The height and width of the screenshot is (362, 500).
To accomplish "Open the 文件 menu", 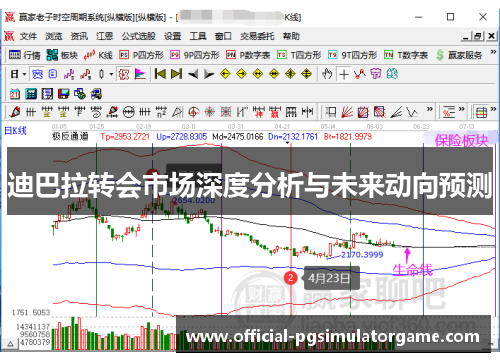I will 28,36.
